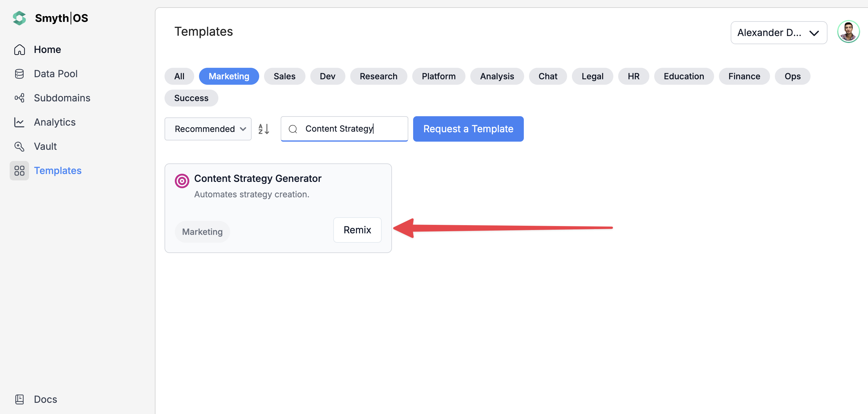
Task: Toggle the A-Z sort order icon
Action: (x=263, y=129)
